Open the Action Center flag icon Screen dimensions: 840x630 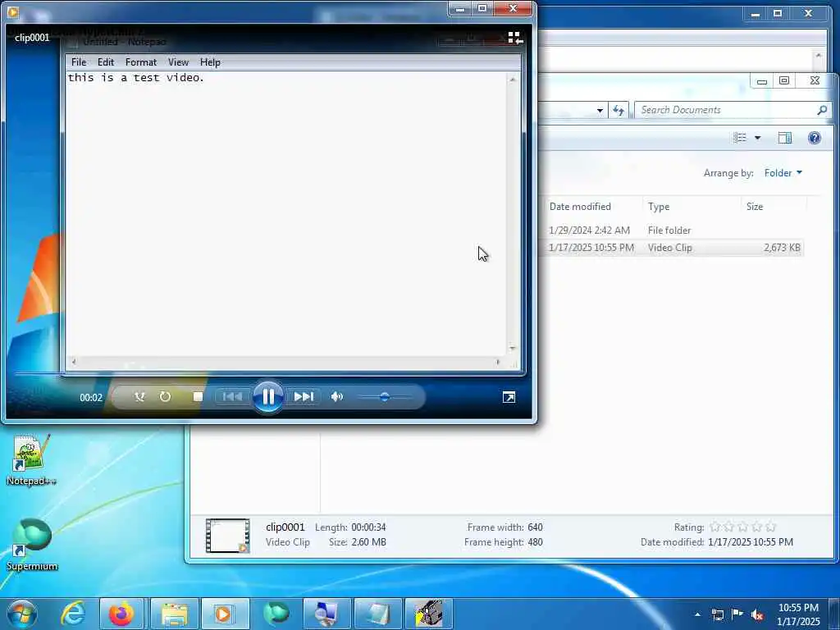(737, 614)
